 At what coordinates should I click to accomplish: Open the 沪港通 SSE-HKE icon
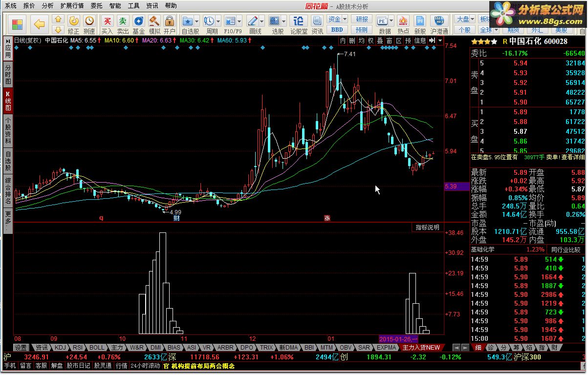coord(439,21)
